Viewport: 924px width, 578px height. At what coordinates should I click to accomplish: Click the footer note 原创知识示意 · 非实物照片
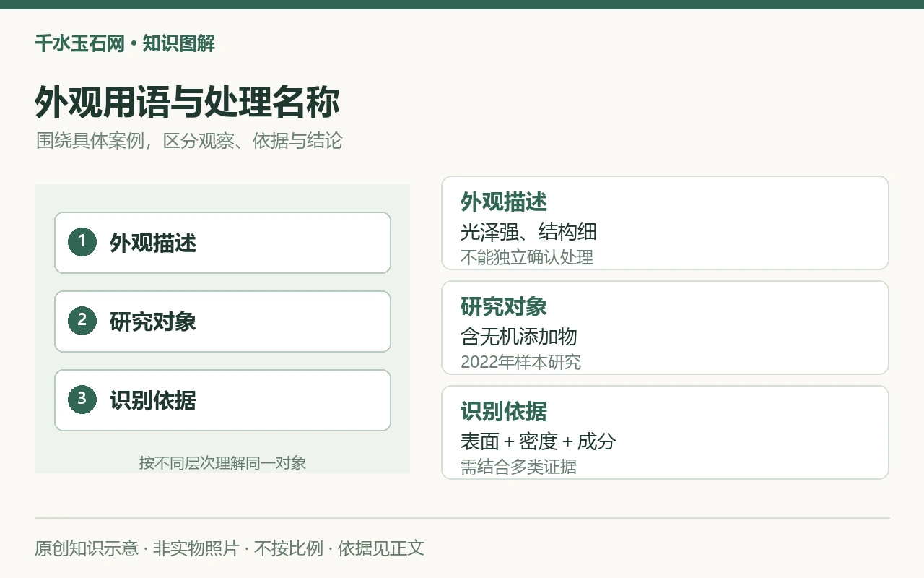pyautogui.click(x=136, y=548)
